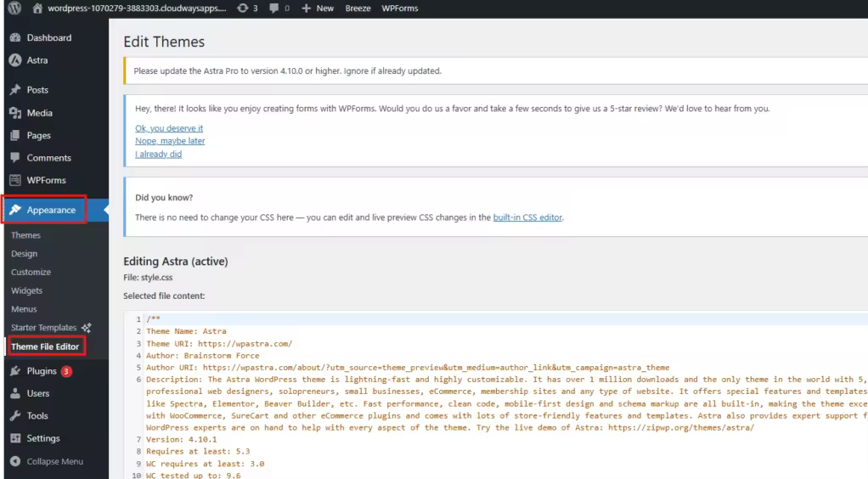Screen dimensions: 868x479
Task: Click 'WC requires at least: 3.0' line
Action: [205, 464]
